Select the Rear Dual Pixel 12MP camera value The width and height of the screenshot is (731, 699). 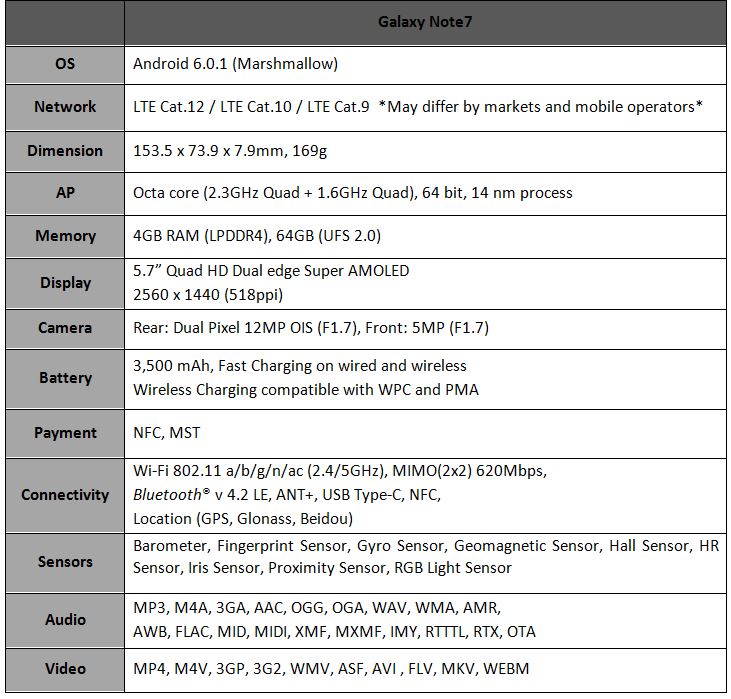click(x=311, y=328)
